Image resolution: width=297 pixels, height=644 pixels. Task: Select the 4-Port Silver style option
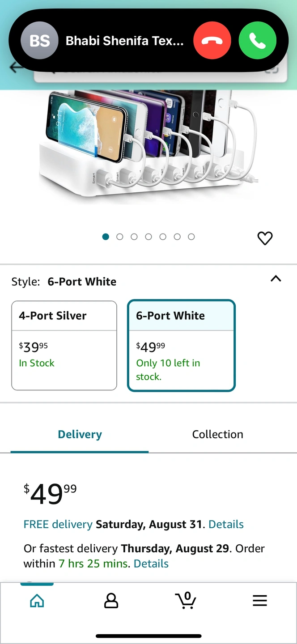pyautogui.click(x=64, y=345)
